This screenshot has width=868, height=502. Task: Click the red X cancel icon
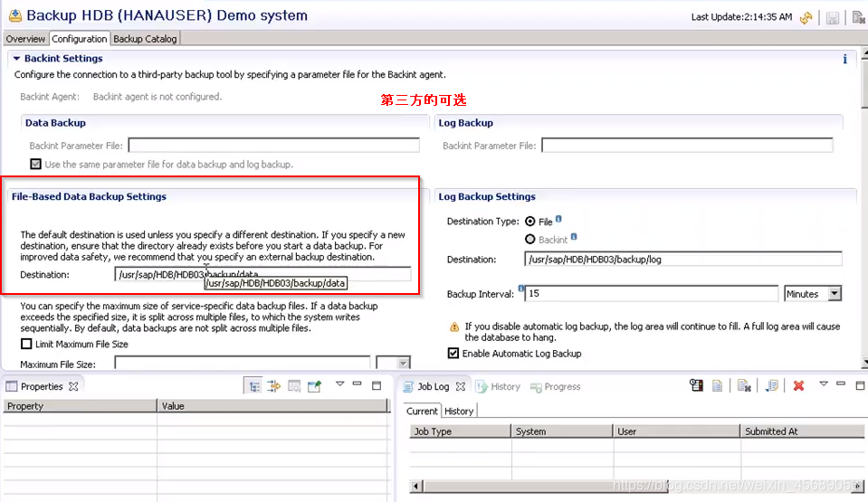pos(798,385)
